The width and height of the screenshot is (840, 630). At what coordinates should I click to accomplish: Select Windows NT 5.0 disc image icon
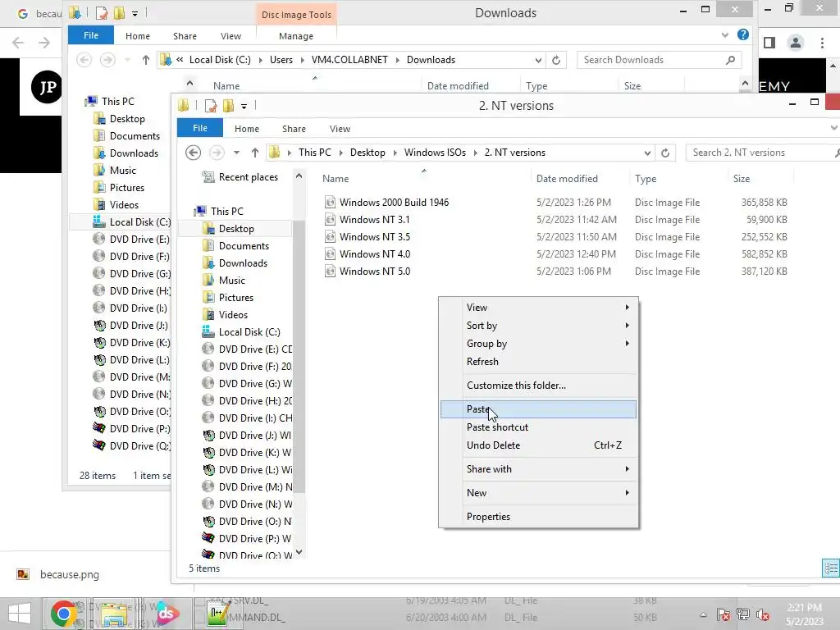(331, 271)
